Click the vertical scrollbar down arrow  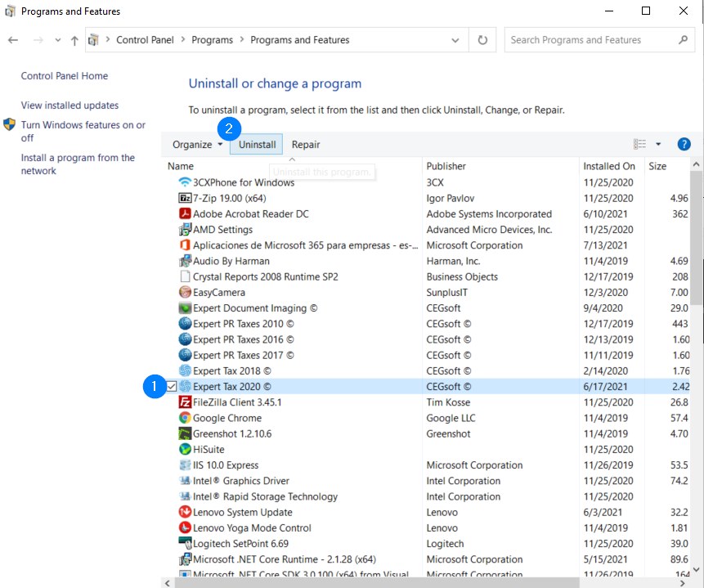(697, 569)
